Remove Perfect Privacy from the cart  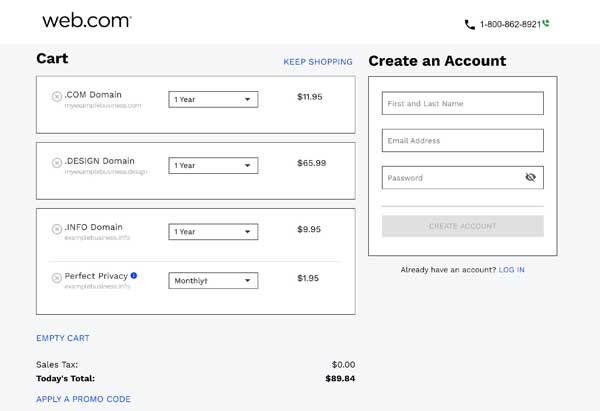57,278
